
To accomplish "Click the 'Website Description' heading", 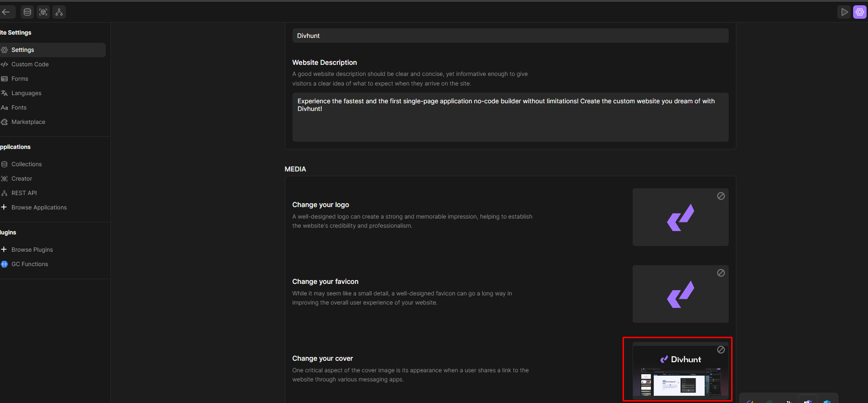I will point(324,62).
